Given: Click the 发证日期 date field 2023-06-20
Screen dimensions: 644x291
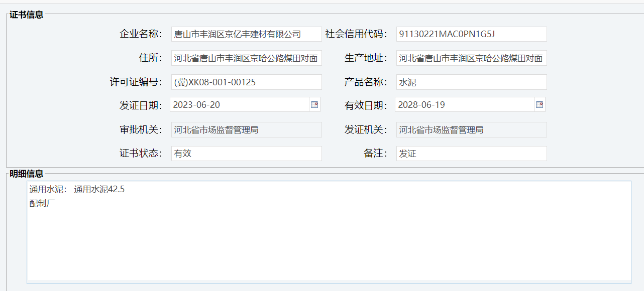Looking at the screenshot, I should pos(239,105).
